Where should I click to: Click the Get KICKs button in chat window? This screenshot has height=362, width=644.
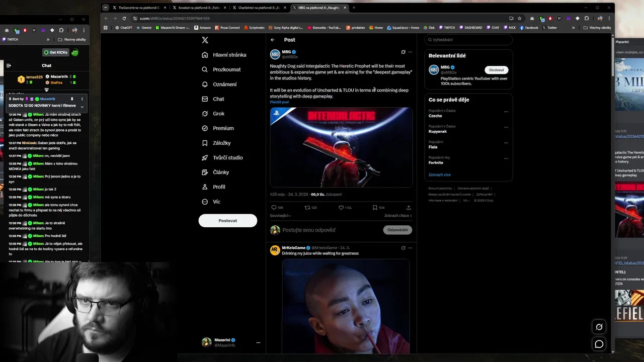56,52
